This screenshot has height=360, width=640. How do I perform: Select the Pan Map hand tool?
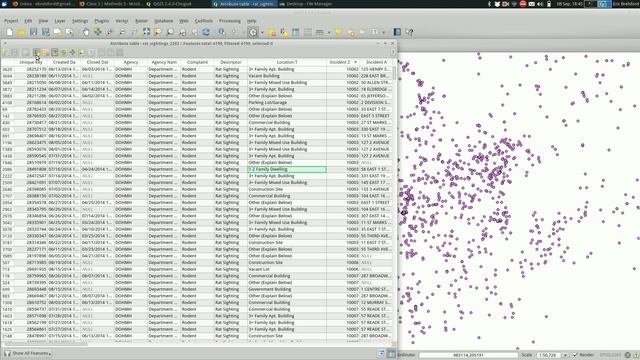[x=86, y=32]
